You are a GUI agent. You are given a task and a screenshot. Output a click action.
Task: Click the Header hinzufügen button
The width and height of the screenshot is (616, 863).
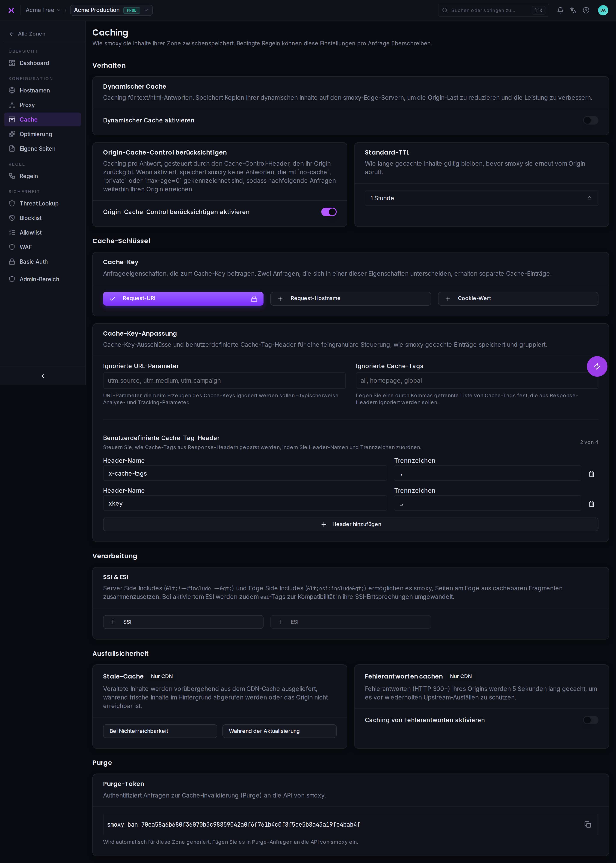(x=351, y=524)
